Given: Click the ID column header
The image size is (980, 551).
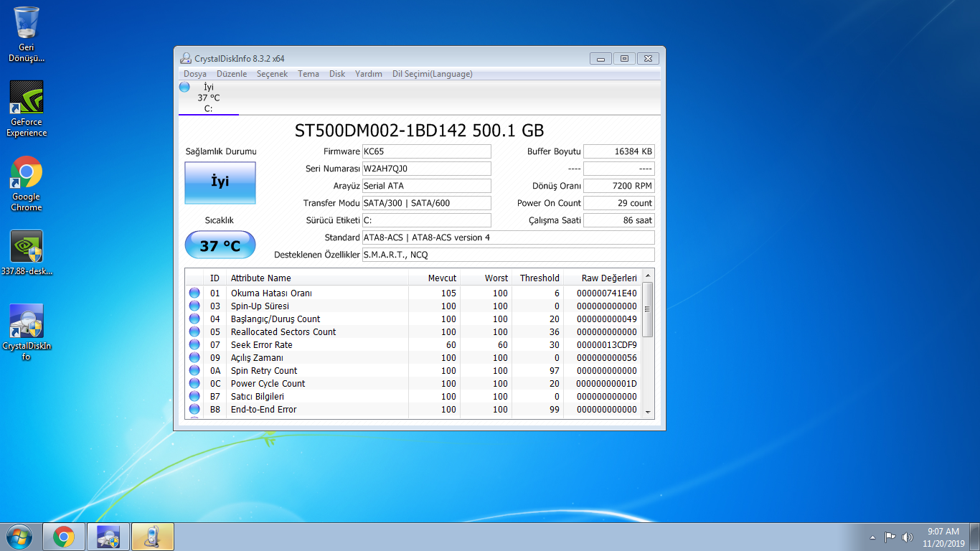Looking at the screenshot, I should [215, 278].
